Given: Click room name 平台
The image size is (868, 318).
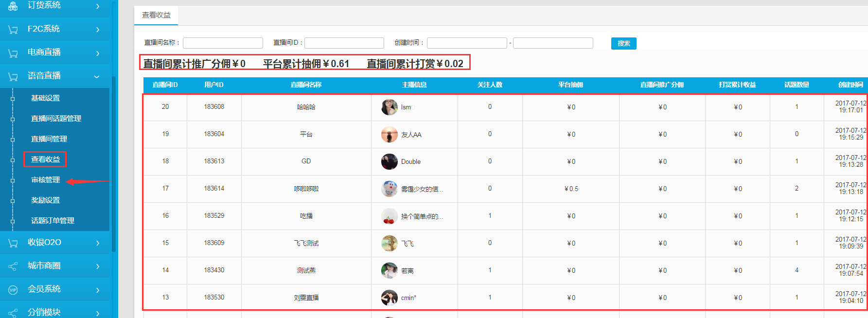Looking at the screenshot, I should click(x=306, y=134).
